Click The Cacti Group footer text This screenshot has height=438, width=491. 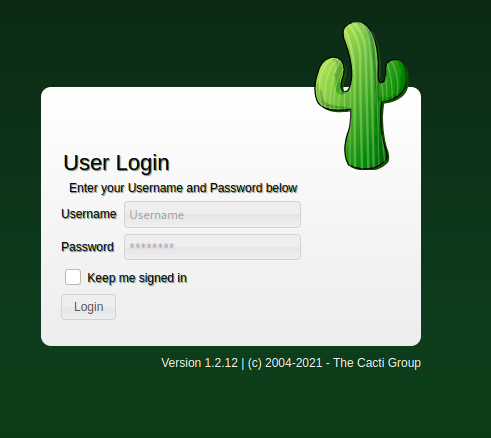[377, 363]
